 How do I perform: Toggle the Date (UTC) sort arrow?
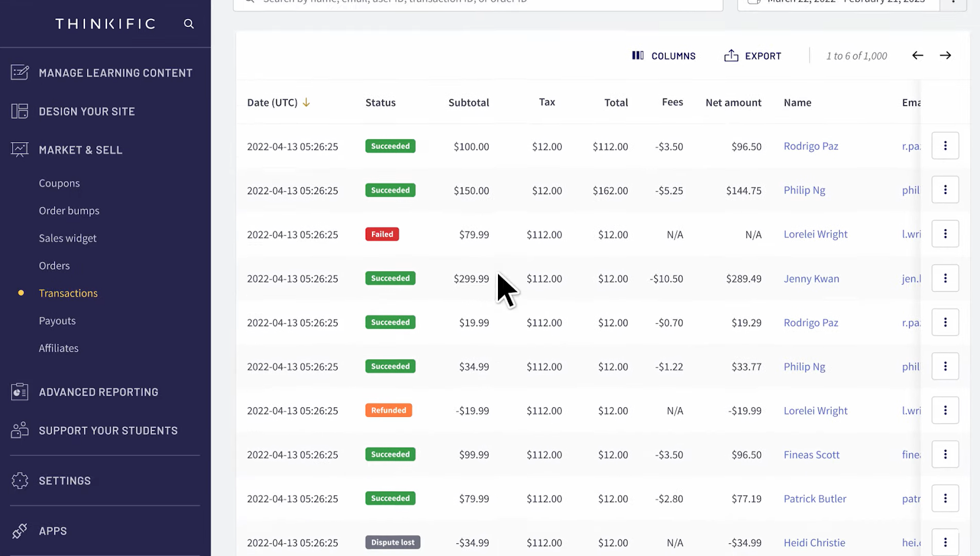click(305, 102)
